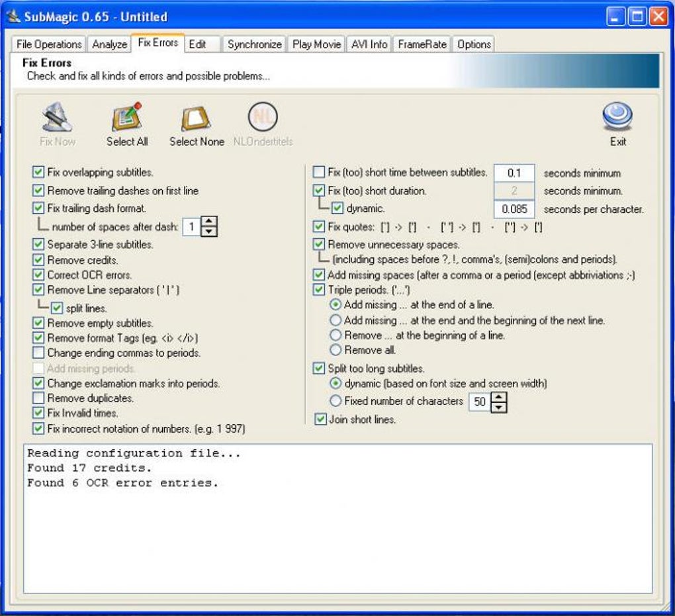Uncheck Remove format Tags

(x=38, y=338)
